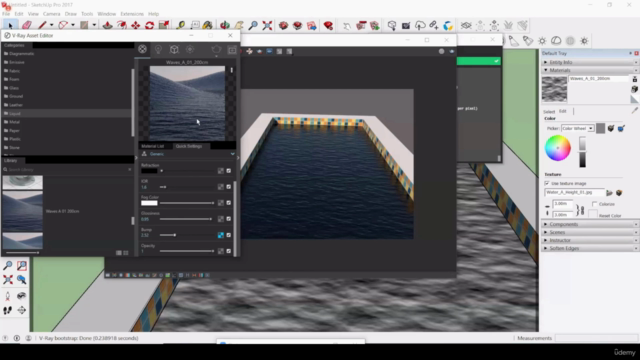Open the Camera menu
640x360 pixels.
coord(51,14)
